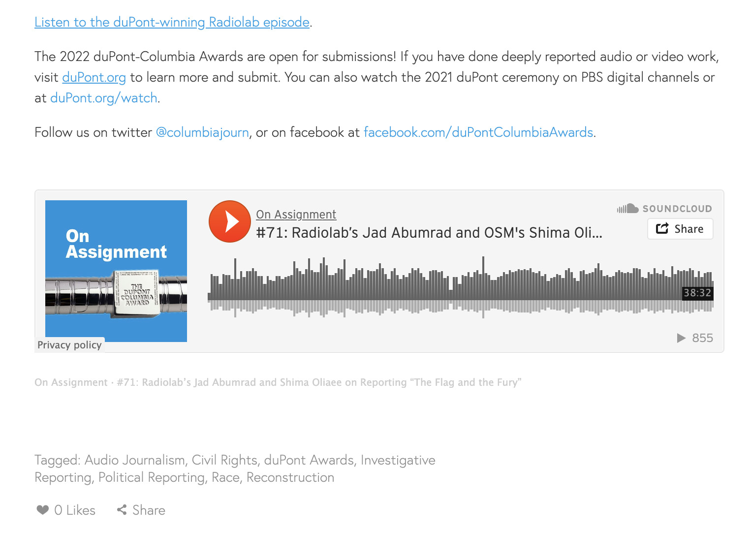
Task: Select the Audio Journalism tag
Action: point(135,460)
